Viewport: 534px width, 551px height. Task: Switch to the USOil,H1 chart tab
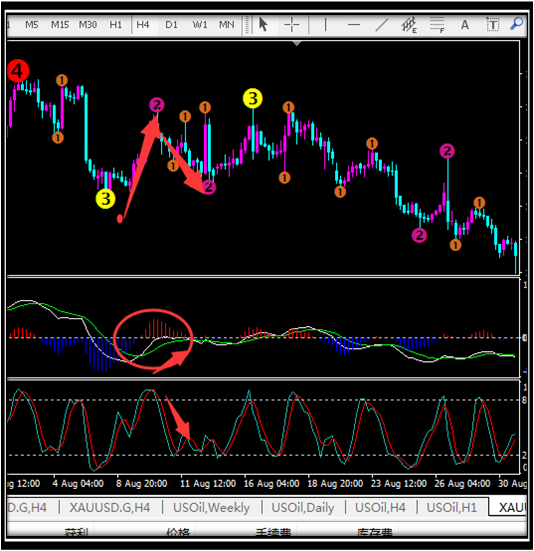coord(452,507)
